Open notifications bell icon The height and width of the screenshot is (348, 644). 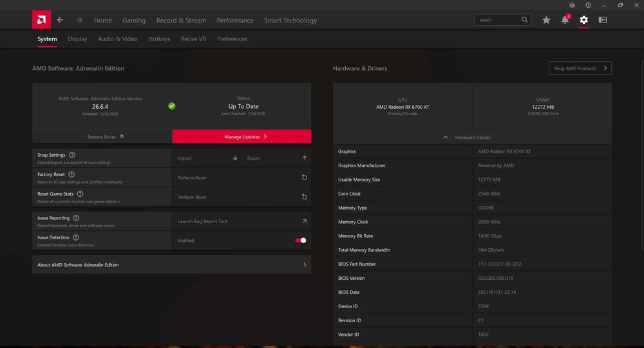pyautogui.click(x=565, y=20)
